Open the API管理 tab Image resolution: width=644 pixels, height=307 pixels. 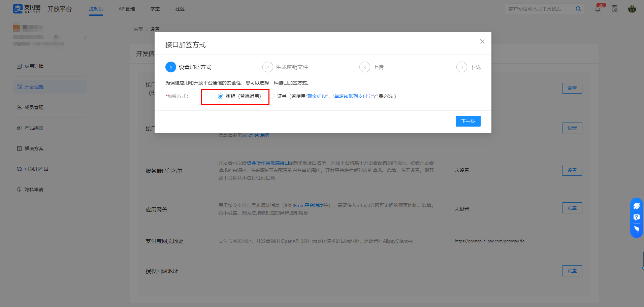tap(127, 9)
